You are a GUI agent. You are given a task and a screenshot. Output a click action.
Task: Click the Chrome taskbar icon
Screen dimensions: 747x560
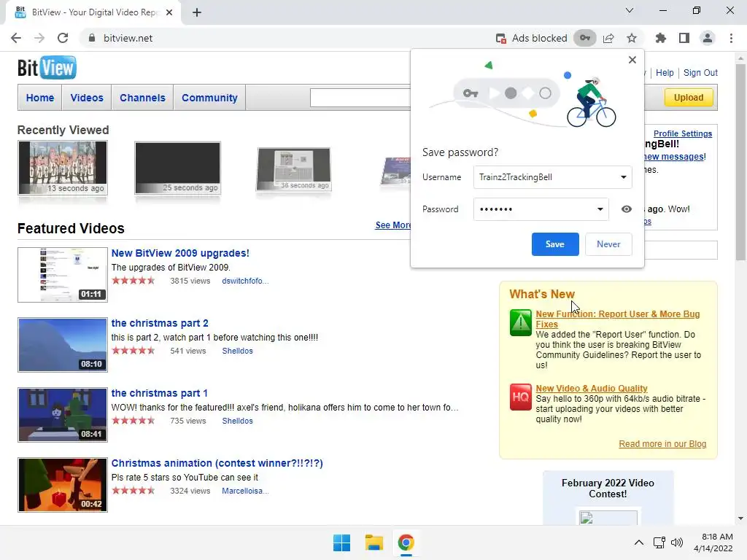pos(406,542)
